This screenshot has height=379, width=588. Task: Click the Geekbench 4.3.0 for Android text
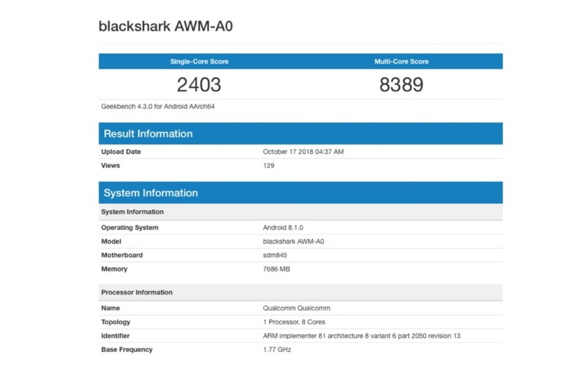click(158, 106)
